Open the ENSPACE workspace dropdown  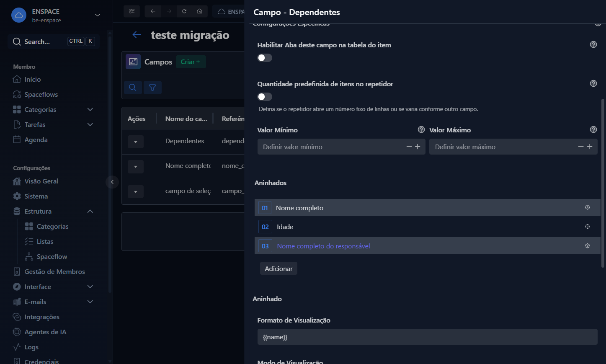[x=98, y=15]
